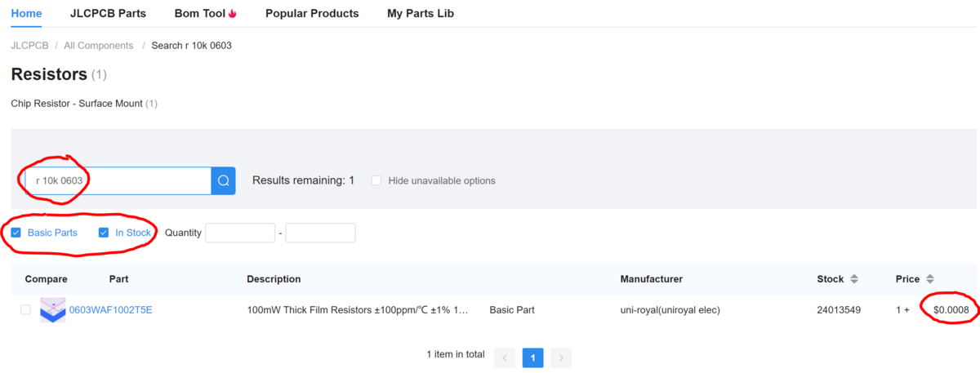Go to previous page arrow

tap(505, 357)
